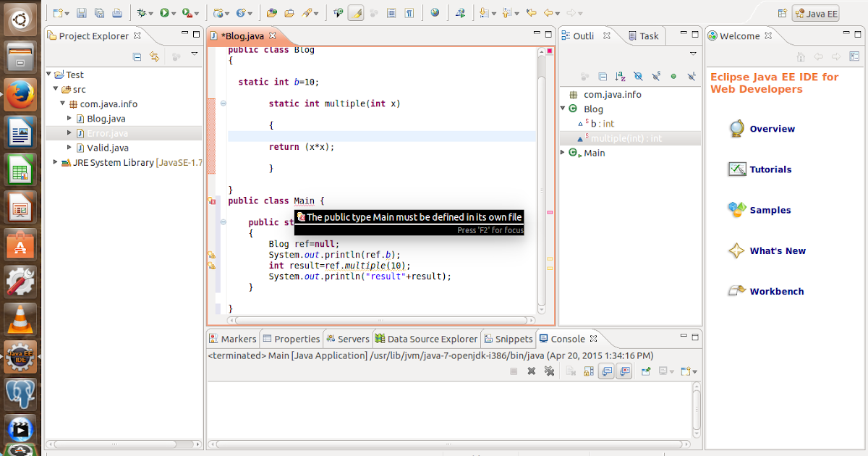Click the Collapse All icon in Outline

point(603,76)
